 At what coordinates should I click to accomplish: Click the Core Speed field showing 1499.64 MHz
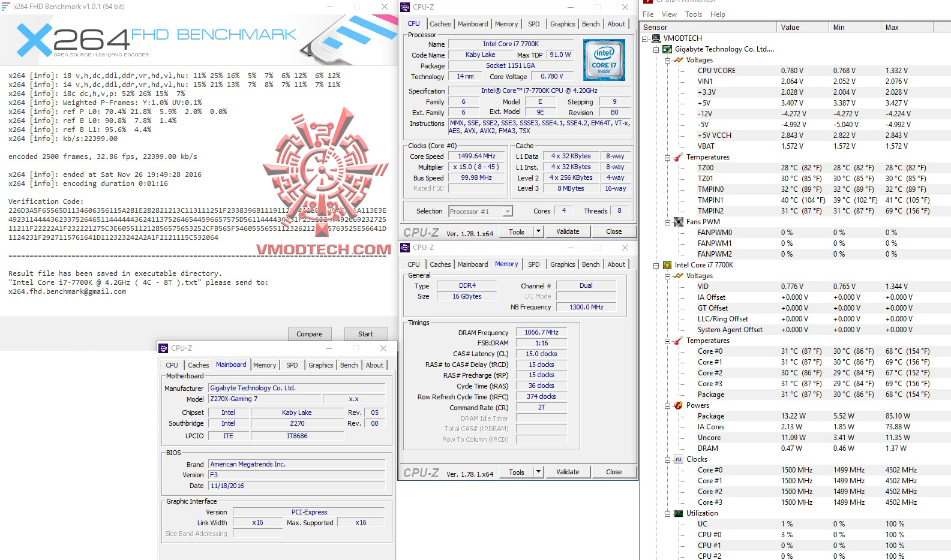[x=477, y=156]
